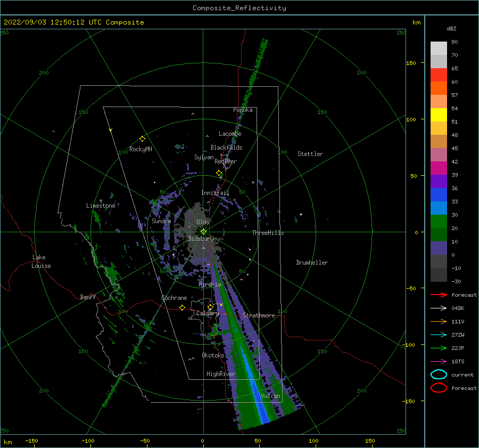Click the RockyMH label

click(141, 149)
